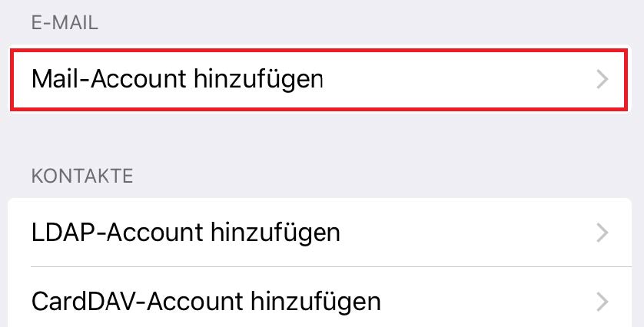Tap the chevron in the LDAP-Account row
The image size is (644, 327).
tap(603, 232)
